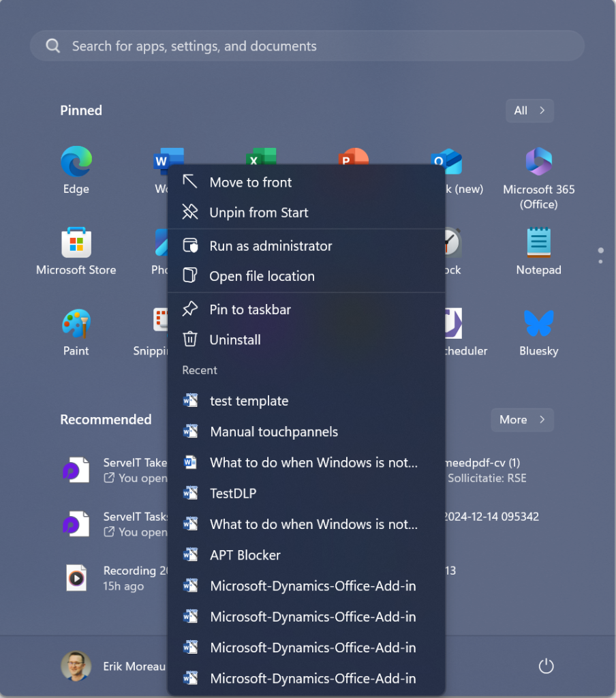Click the power button icon

click(546, 666)
